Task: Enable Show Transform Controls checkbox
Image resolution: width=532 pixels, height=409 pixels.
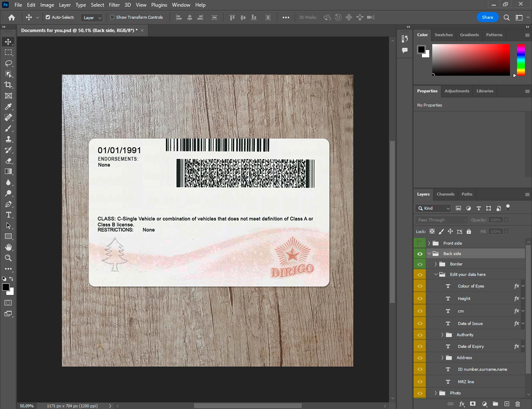Action: coord(112,17)
